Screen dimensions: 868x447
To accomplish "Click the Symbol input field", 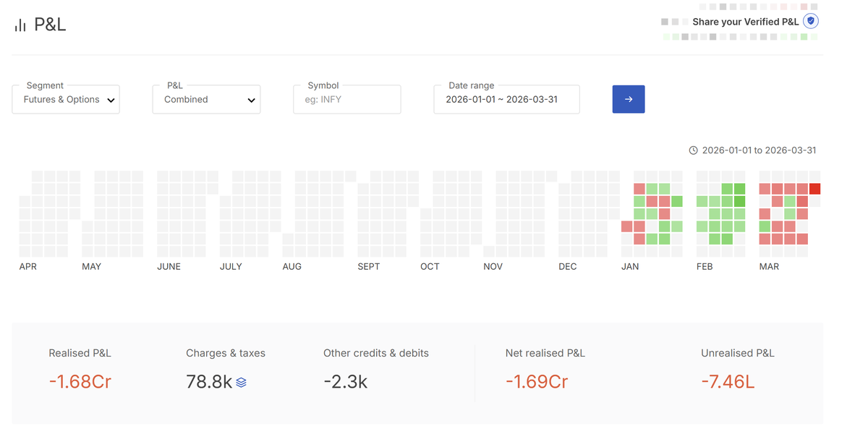I will click(x=347, y=100).
